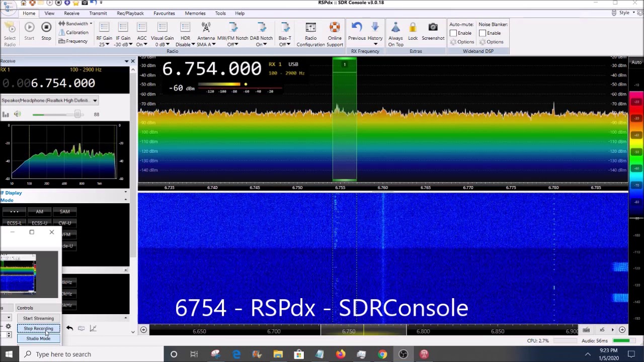Open Windows Start menu

tap(9, 354)
